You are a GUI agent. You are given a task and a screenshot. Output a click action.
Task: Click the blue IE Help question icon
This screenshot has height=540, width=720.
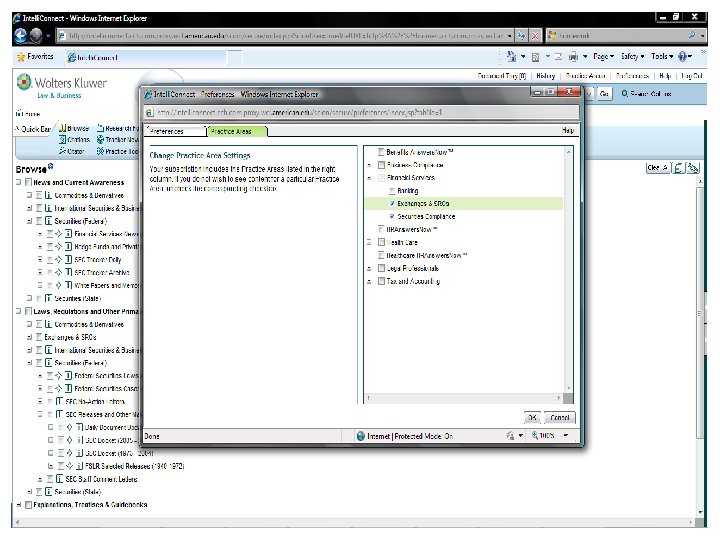[682, 56]
